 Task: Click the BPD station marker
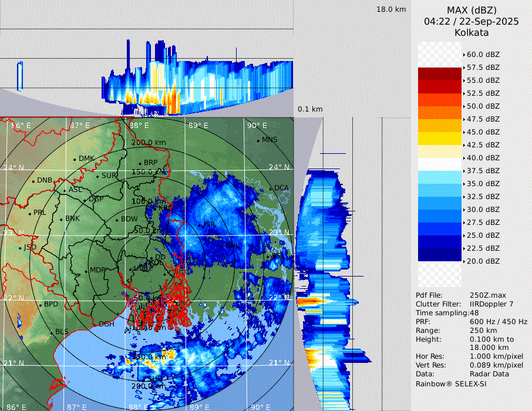[41, 305]
